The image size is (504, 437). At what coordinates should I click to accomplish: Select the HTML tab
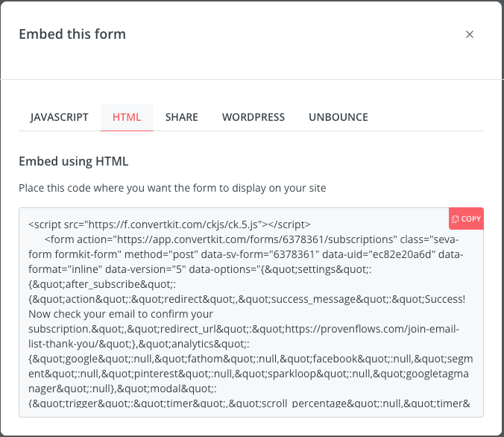tap(127, 117)
